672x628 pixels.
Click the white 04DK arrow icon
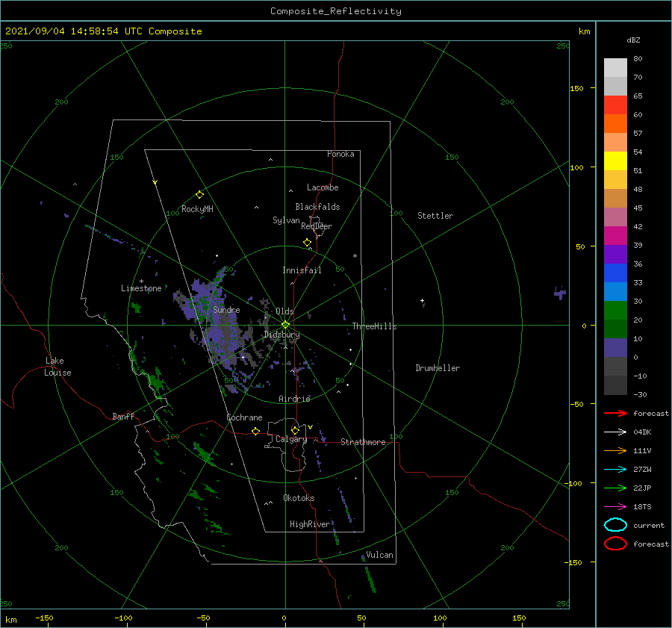click(x=615, y=432)
